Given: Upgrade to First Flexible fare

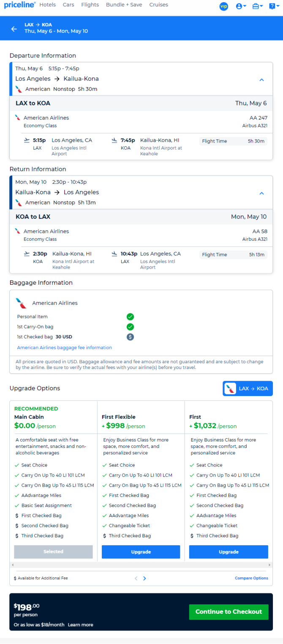Looking at the screenshot, I should (x=141, y=552).
